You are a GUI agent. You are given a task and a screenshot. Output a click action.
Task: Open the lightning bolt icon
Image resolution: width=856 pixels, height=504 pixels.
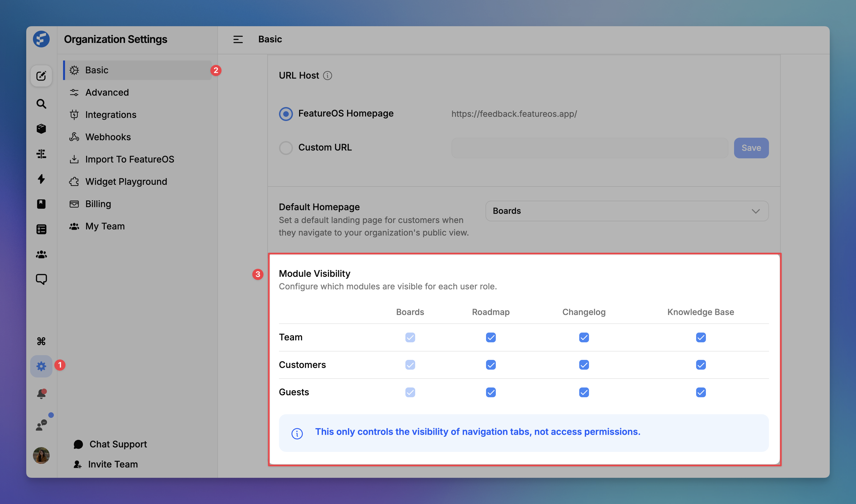click(x=41, y=179)
